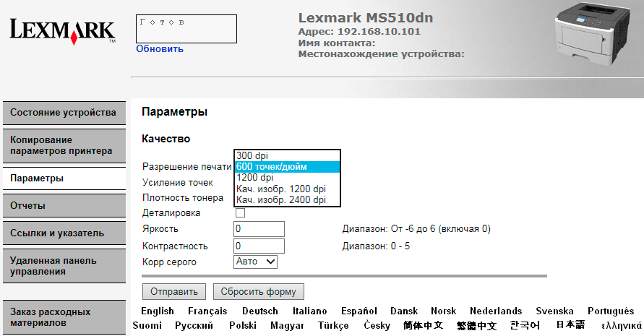This screenshot has height=336, width=644.
Task: Select Кач. изобр. 2400 dpi option
Action: pyautogui.click(x=287, y=199)
